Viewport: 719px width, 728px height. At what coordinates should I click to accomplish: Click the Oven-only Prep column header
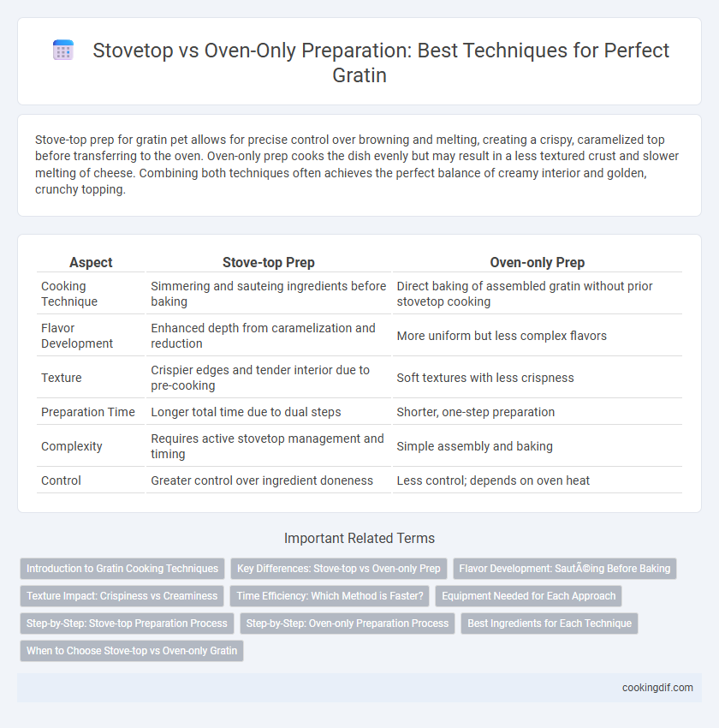click(x=538, y=262)
